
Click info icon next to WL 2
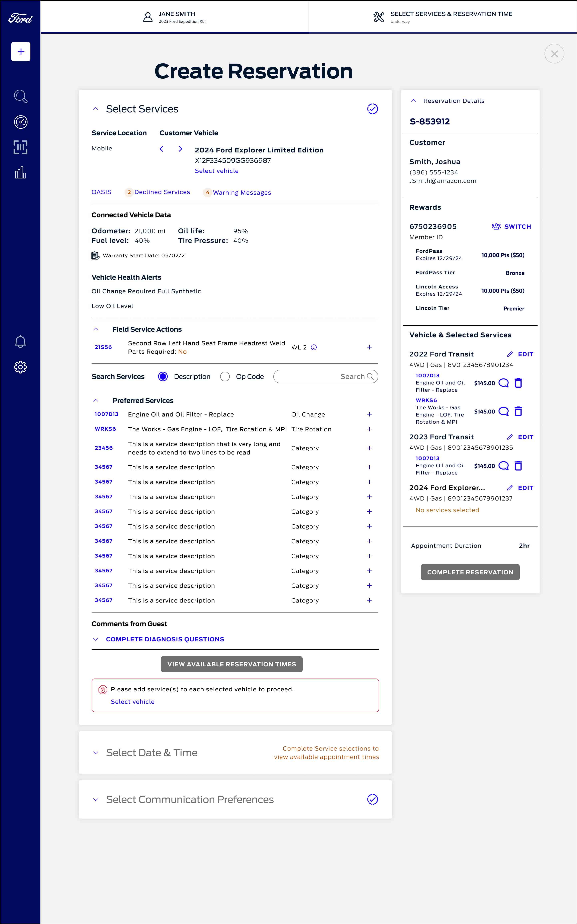click(314, 347)
